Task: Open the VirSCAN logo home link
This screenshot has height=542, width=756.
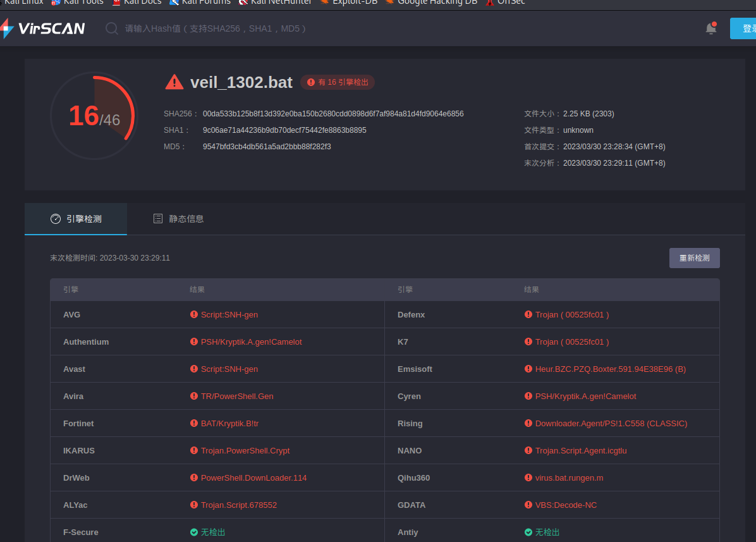Action: click(x=43, y=28)
